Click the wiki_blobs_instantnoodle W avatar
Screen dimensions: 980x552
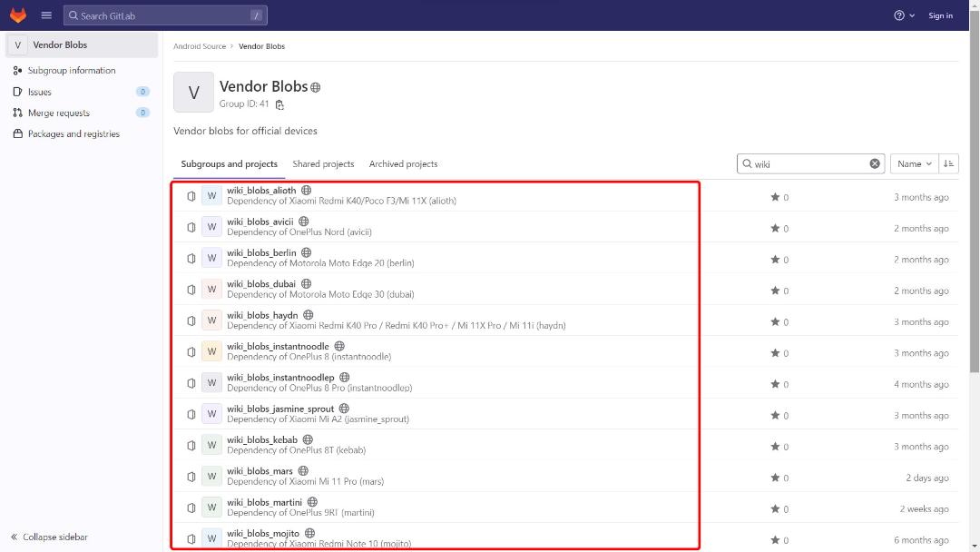pos(211,352)
